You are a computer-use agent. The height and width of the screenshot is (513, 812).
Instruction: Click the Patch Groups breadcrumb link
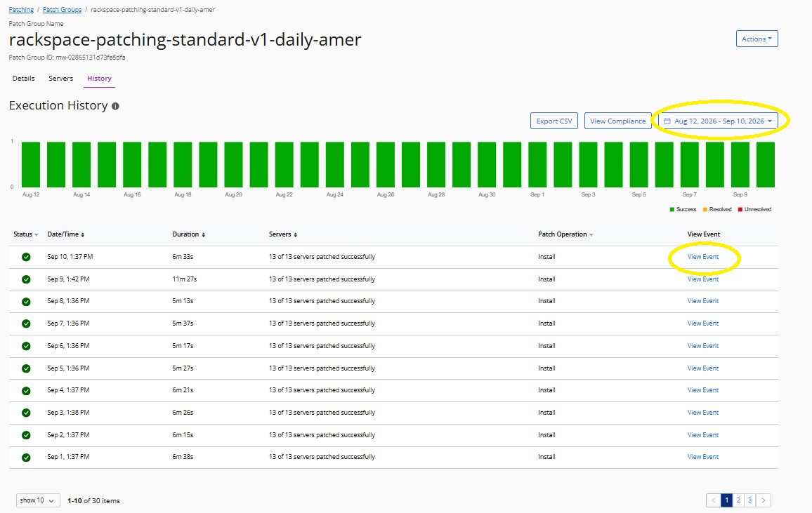click(x=62, y=10)
